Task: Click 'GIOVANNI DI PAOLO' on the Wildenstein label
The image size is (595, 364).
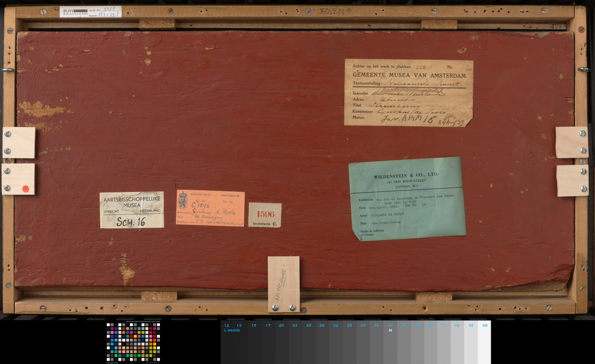Action: (387, 215)
